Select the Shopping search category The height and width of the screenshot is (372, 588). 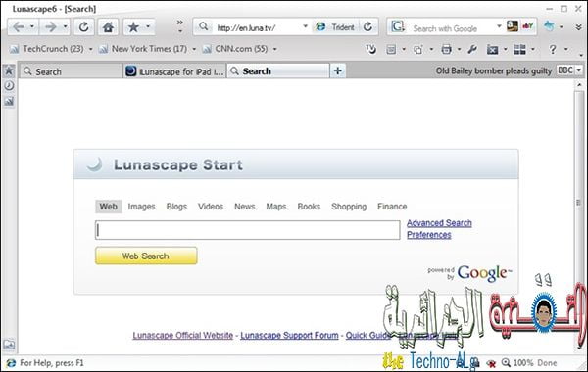point(349,207)
